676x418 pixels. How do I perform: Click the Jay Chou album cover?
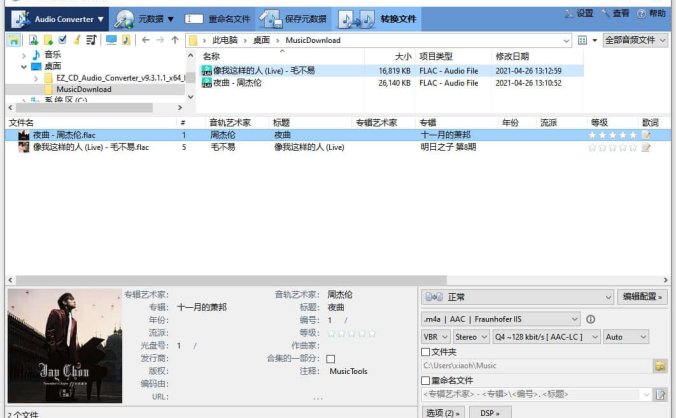[65, 346]
